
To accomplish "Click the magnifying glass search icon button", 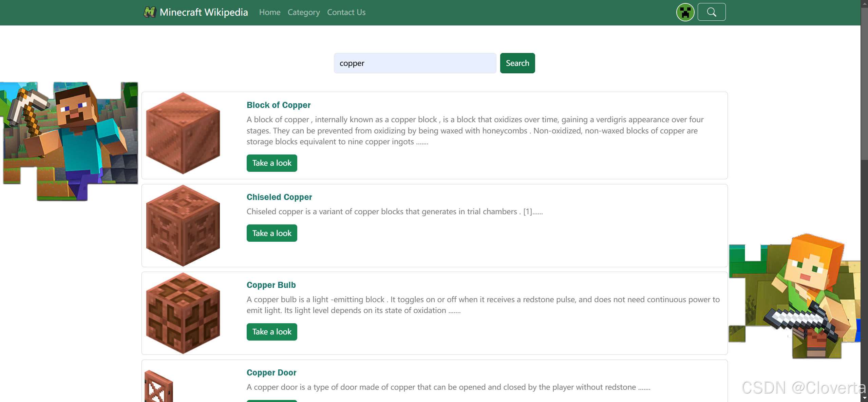I will (x=712, y=12).
